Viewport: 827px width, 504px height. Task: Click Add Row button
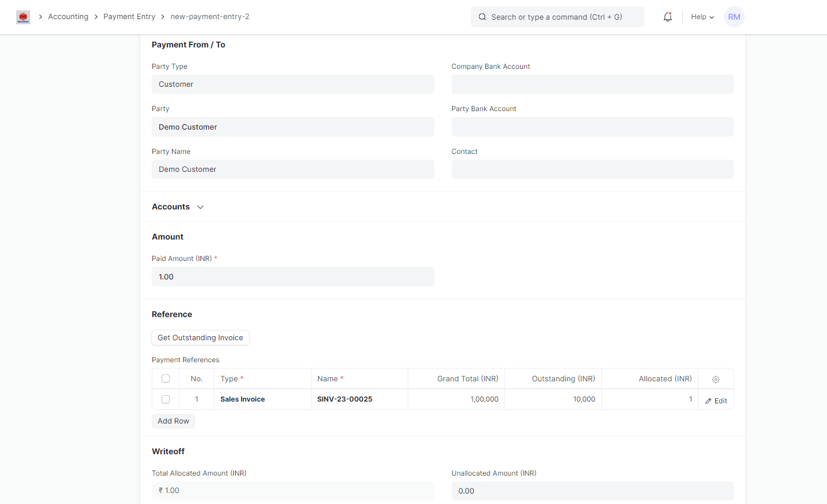[x=173, y=421]
